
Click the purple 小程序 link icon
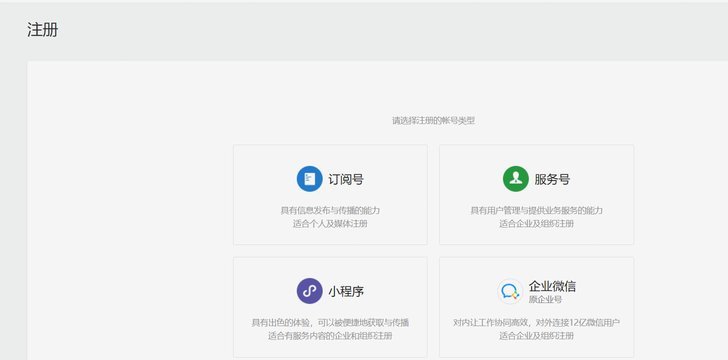309,291
